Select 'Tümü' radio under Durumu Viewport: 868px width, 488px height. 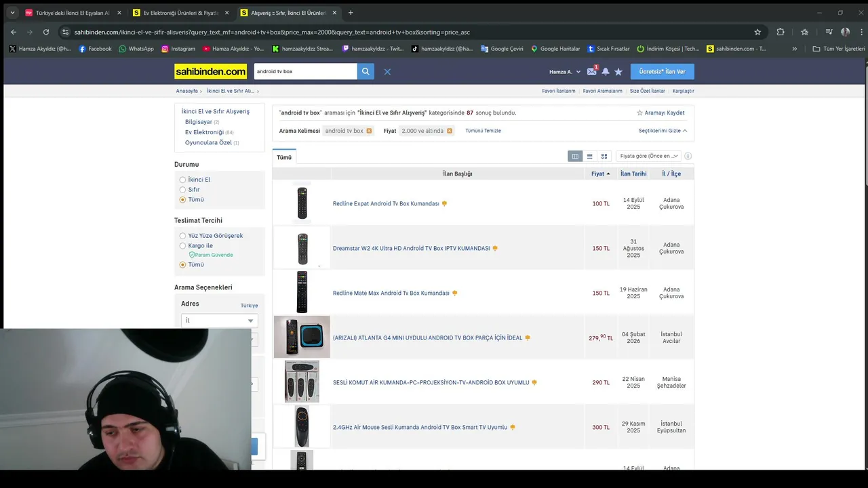182,200
